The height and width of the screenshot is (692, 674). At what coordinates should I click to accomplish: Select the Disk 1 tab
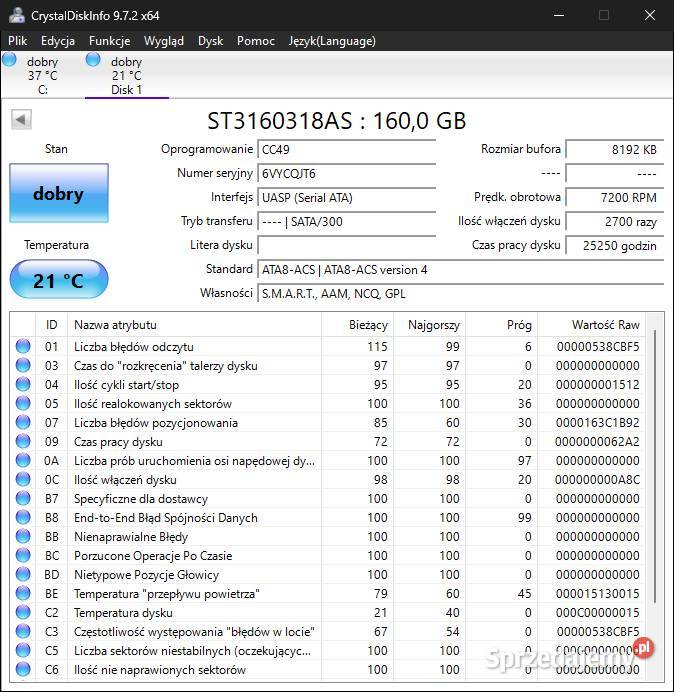(126, 76)
